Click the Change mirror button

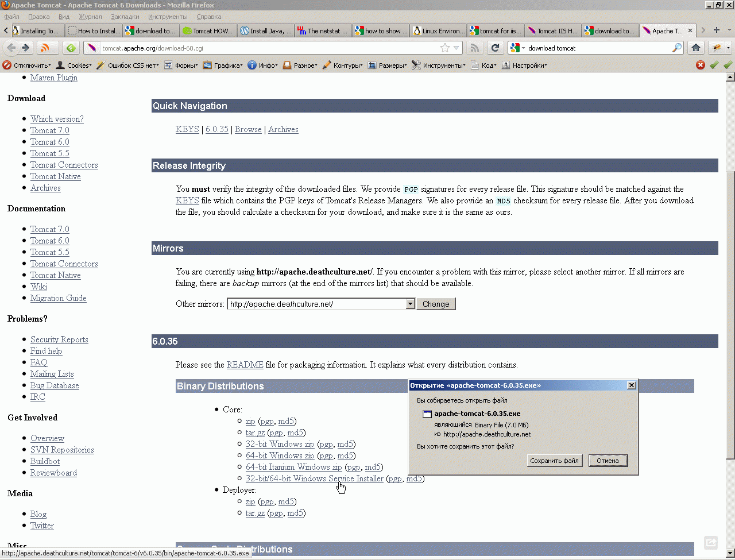[436, 304]
